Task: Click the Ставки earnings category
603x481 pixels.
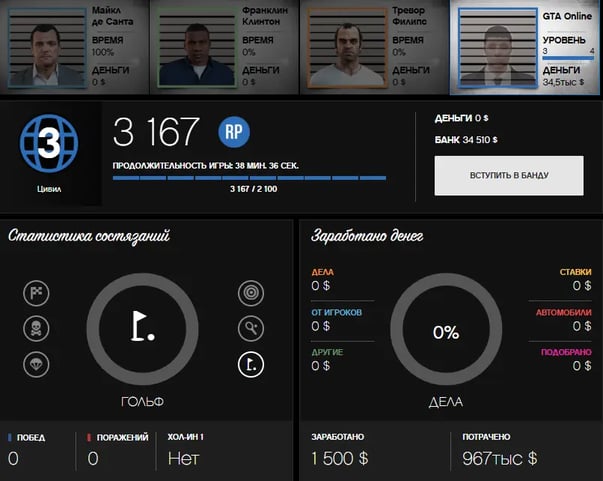Action: 575,279
